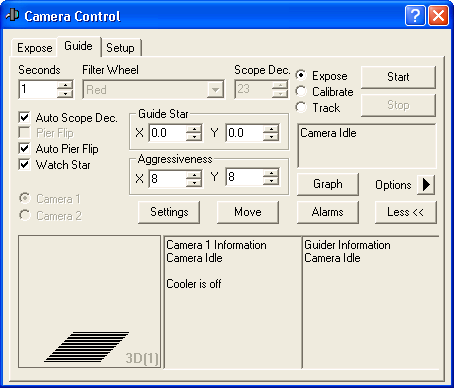Decrease Guide Star Y value
The height and width of the screenshot is (388, 454).
[271, 137]
